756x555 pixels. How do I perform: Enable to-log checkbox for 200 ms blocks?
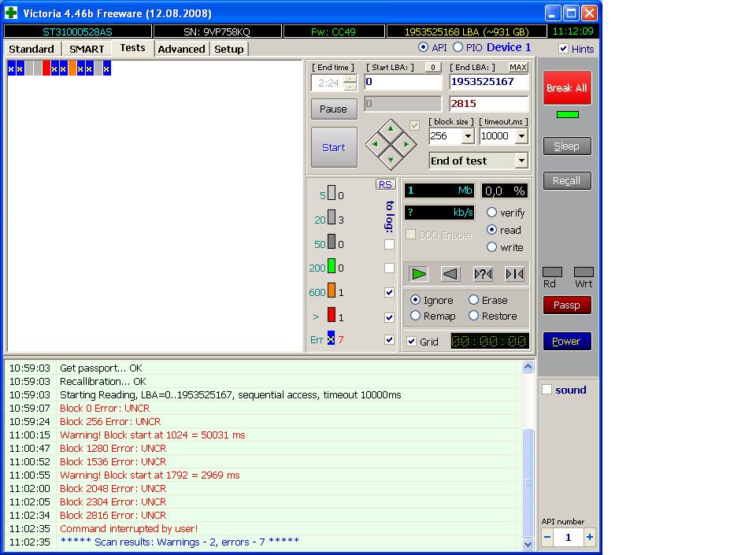pyautogui.click(x=389, y=268)
